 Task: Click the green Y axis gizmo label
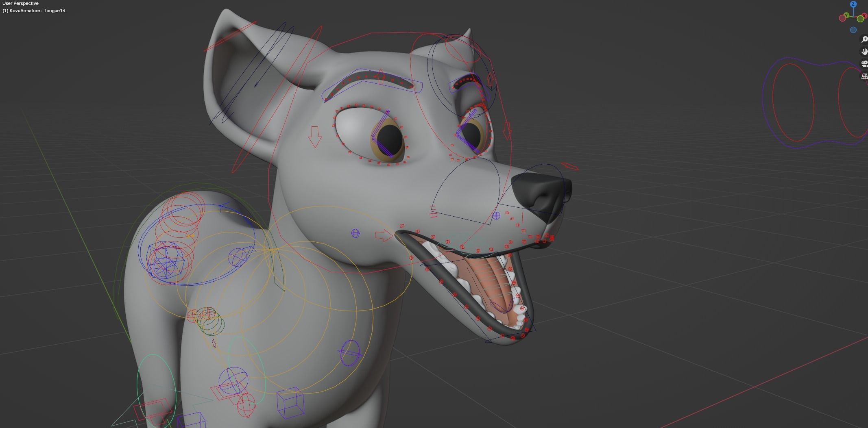(846, 15)
